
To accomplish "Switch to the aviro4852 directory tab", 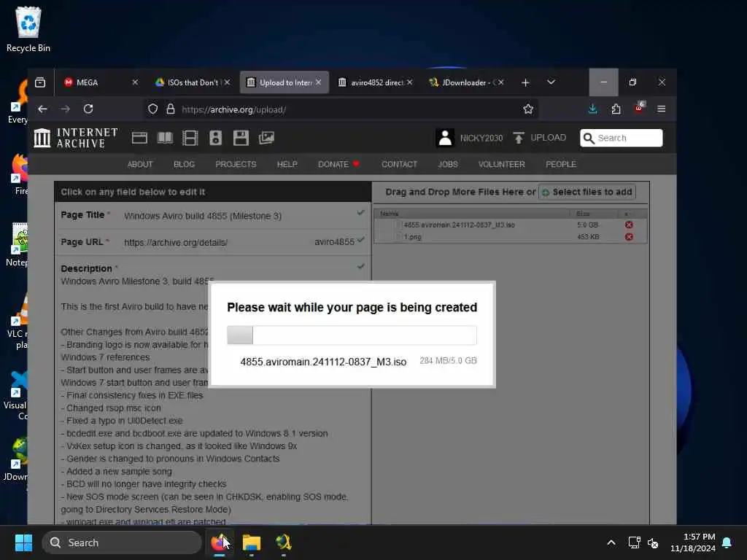I will click(x=376, y=82).
